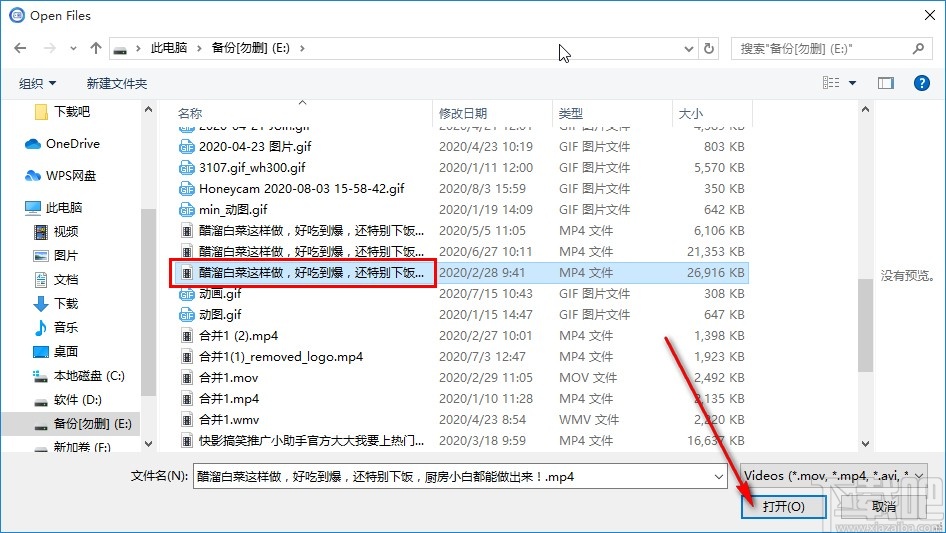Select Honeycam 2020-08-03 15-58-42.gif
Screen dimensions: 946x533
(301, 188)
